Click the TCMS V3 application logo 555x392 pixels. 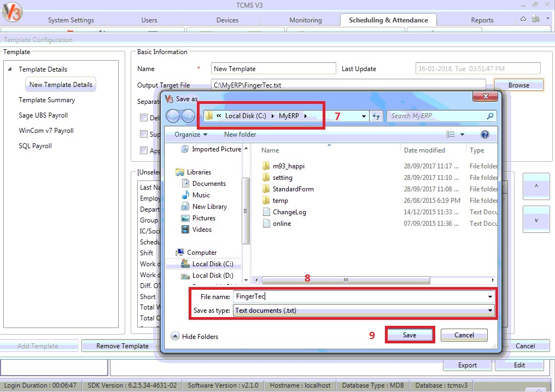point(12,11)
